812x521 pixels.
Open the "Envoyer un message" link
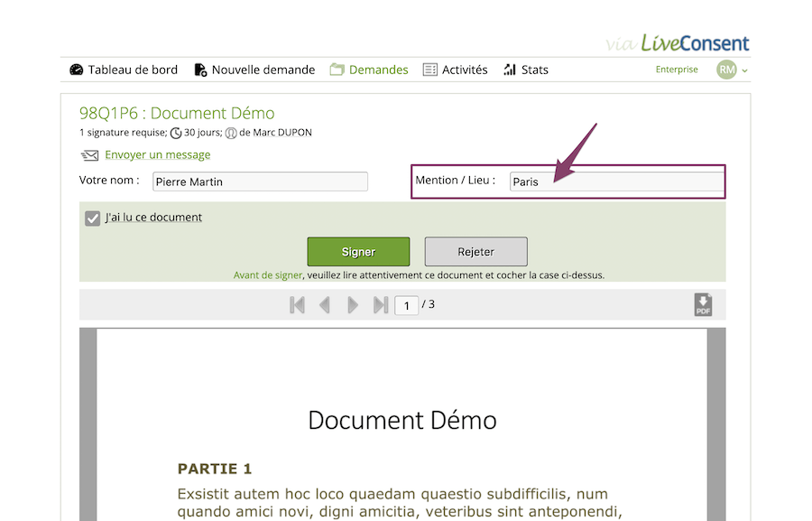157,155
